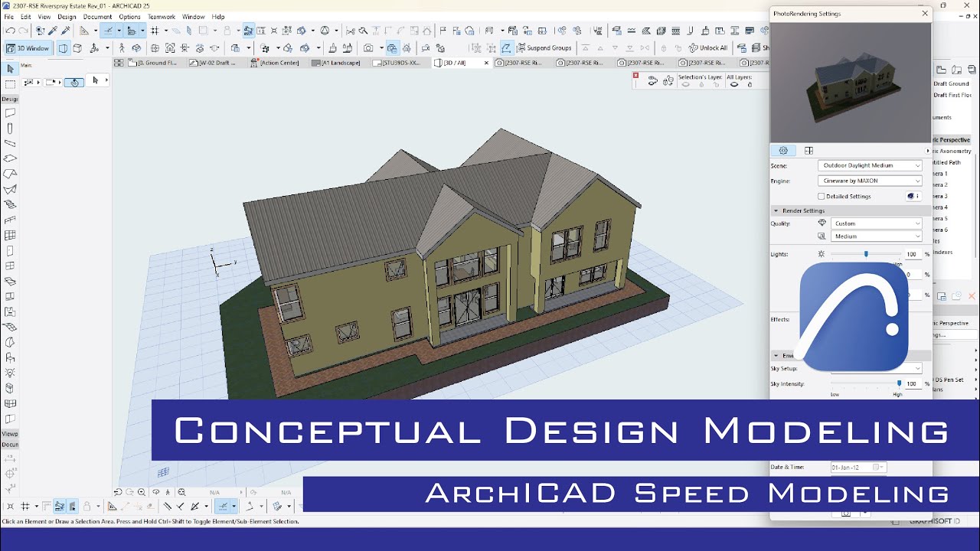Click the Lights percentage value field
The width and height of the screenshot is (980, 551).
(x=912, y=254)
